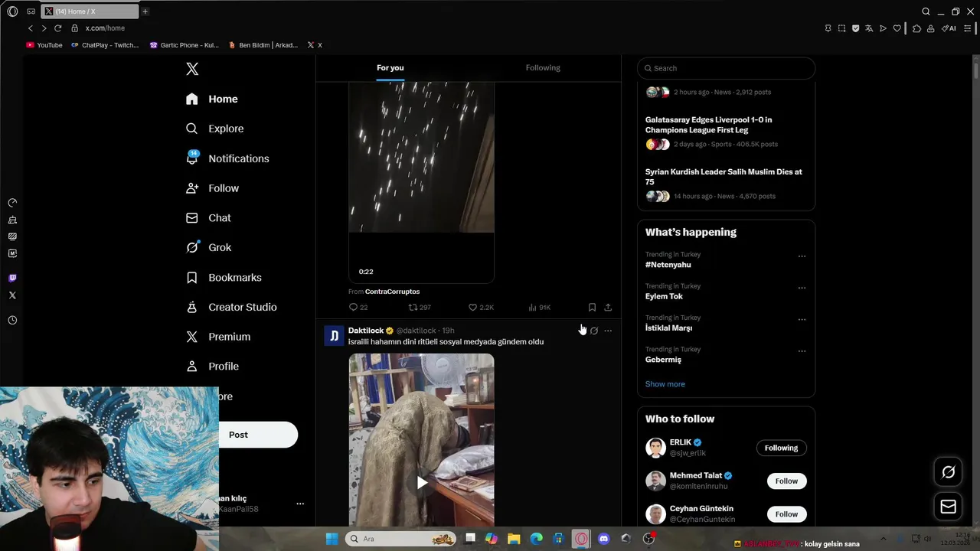This screenshot has width=980, height=551.
Task: Open Profile in the sidebar
Action: [212, 367]
